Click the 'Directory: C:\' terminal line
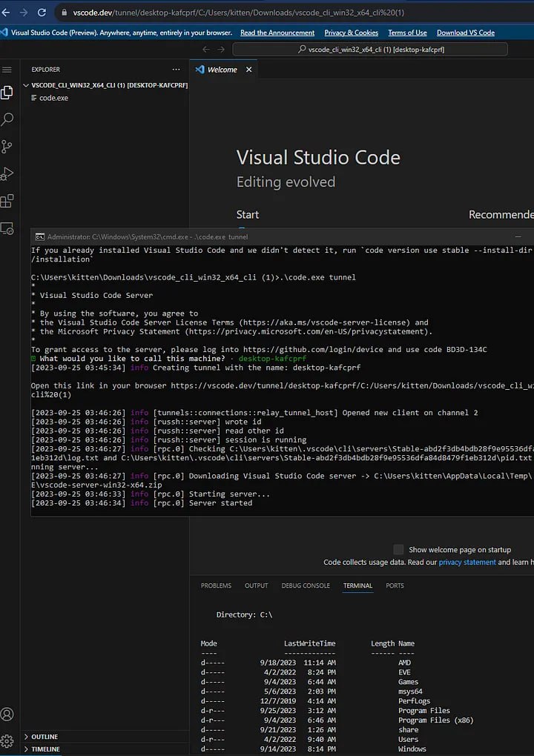 coord(244,614)
